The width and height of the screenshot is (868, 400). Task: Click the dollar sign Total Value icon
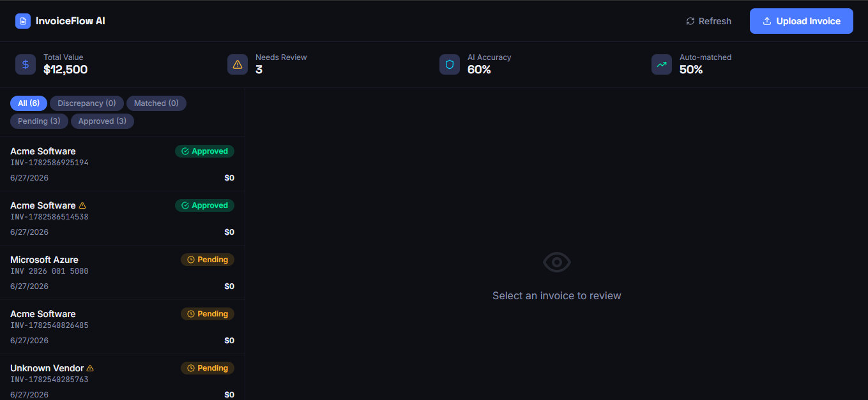click(26, 64)
